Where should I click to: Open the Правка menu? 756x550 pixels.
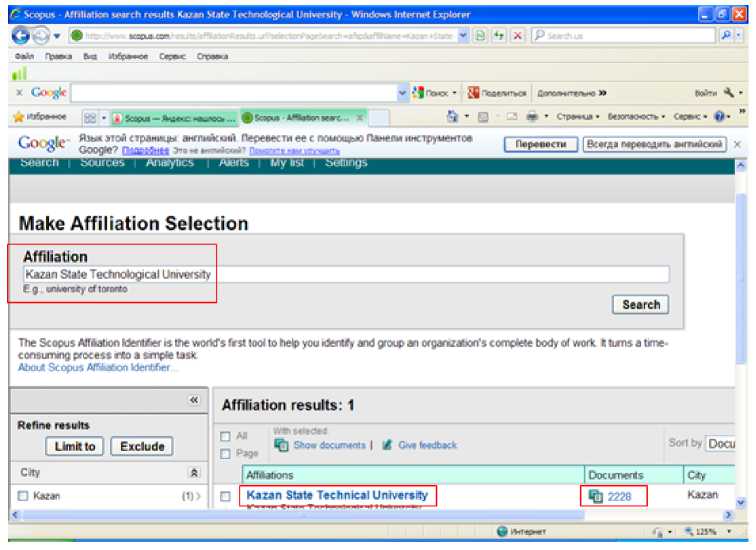point(58,56)
